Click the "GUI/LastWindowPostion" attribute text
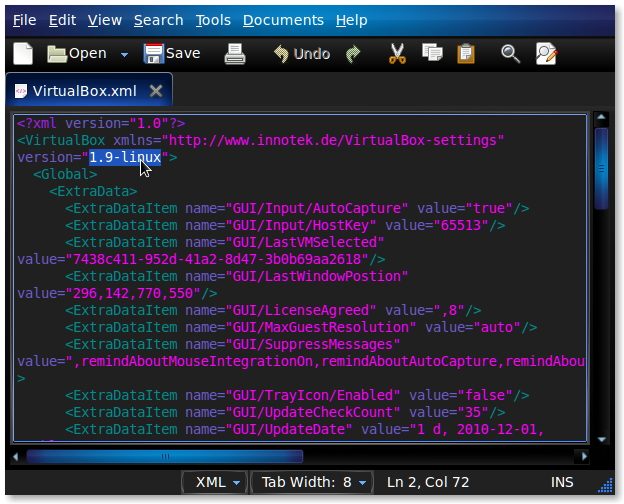 [316, 276]
